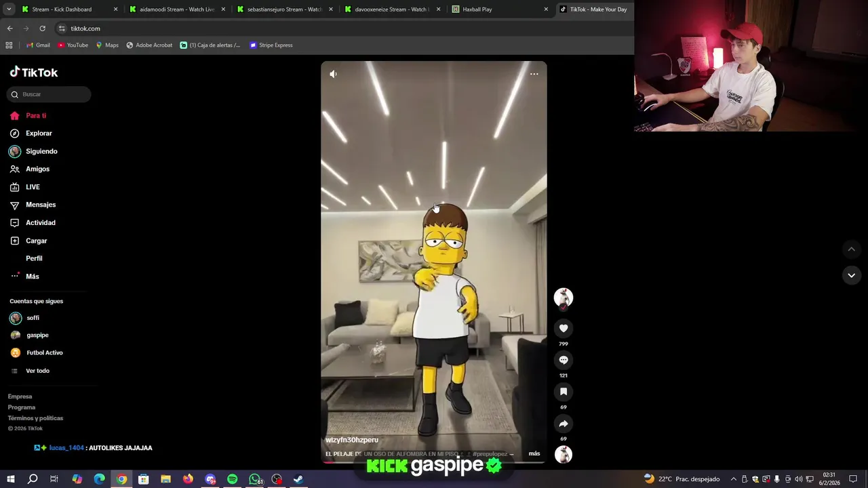
Task: Open Windows taskbar search
Action: pyautogui.click(x=33, y=479)
